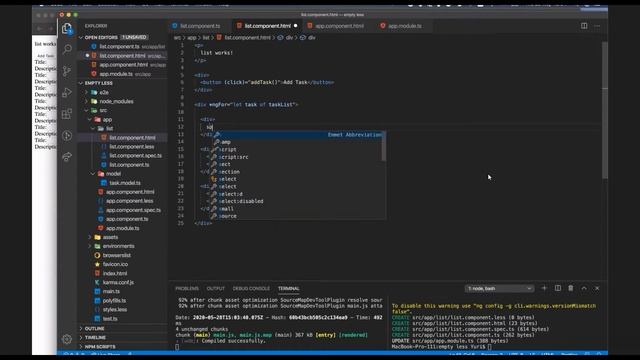Open the Manage gear menu
Screen dimensions: 640x360
[67, 339]
